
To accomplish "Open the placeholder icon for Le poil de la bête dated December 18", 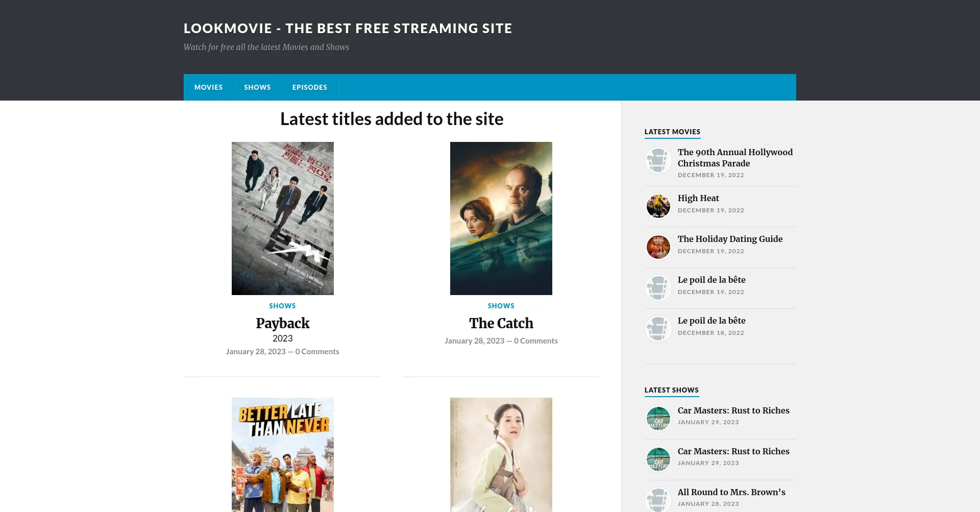I will pos(658,329).
